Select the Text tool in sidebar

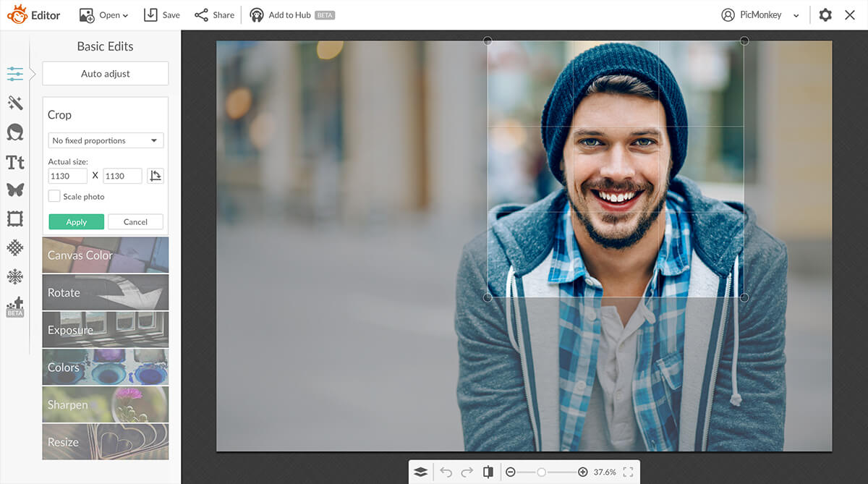tap(14, 162)
